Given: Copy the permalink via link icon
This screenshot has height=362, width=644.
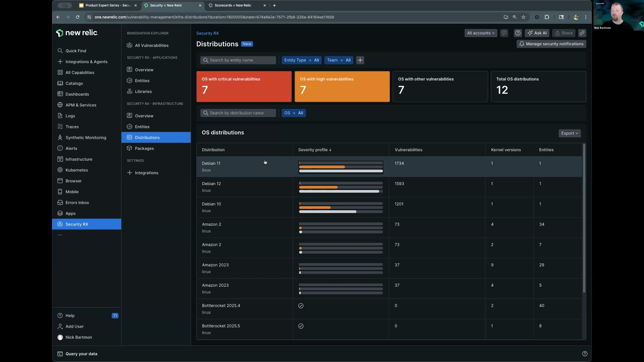Looking at the screenshot, I should pos(582,33).
